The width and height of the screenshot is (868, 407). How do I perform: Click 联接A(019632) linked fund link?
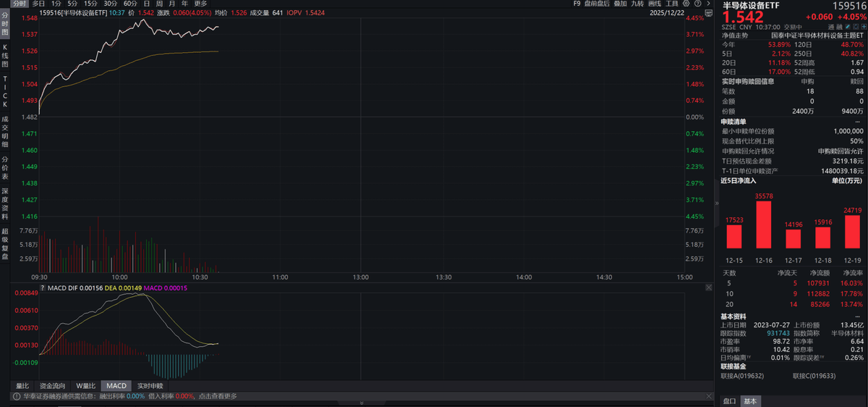coord(742,376)
